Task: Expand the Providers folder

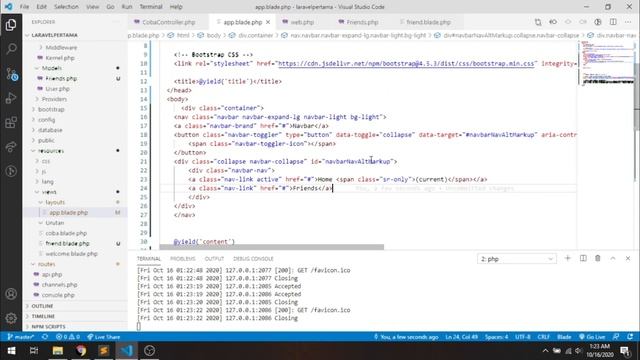Action: point(54,99)
